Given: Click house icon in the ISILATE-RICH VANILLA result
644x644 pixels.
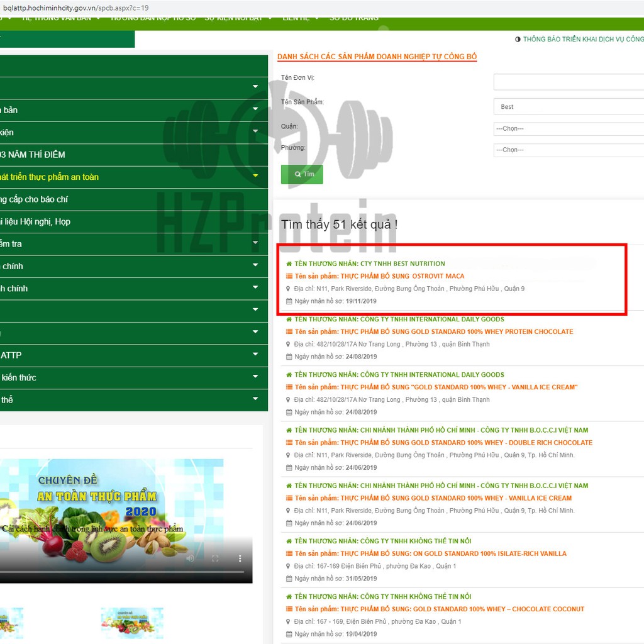Looking at the screenshot, I should [289, 541].
